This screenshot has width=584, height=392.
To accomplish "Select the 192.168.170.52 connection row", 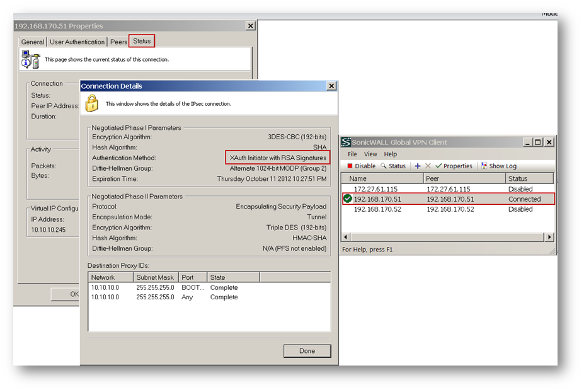I will [x=448, y=209].
